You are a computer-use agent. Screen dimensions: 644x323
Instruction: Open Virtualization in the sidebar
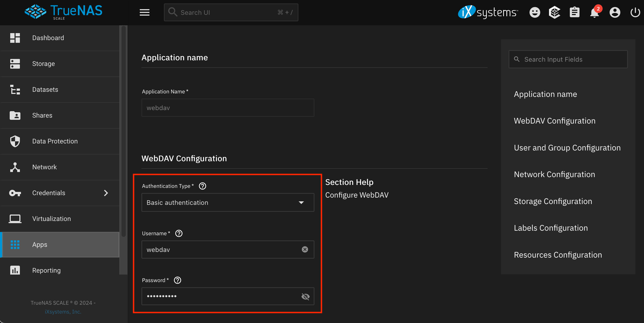(x=60, y=219)
